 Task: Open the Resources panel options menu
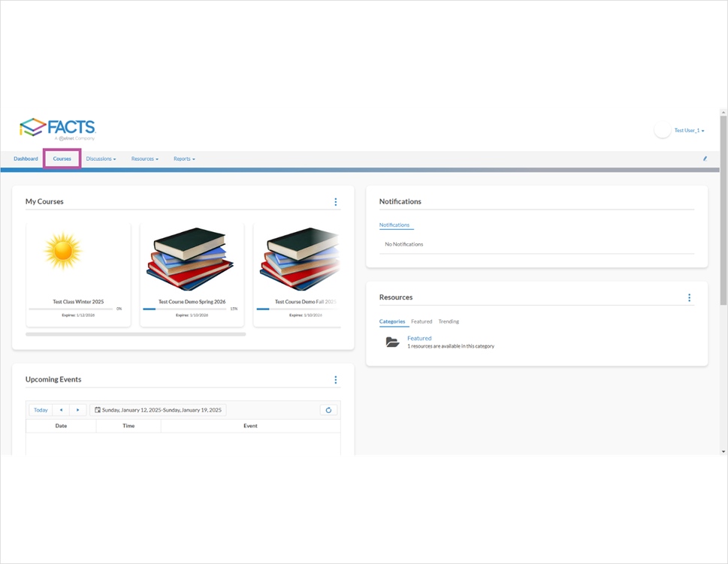(x=689, y=297)
